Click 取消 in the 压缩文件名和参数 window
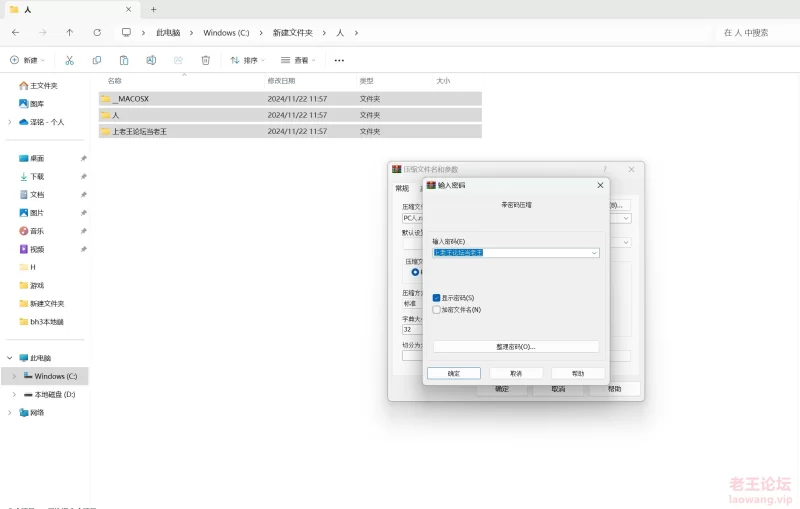This screenshot has width=800, height=509. coord(558,389)
